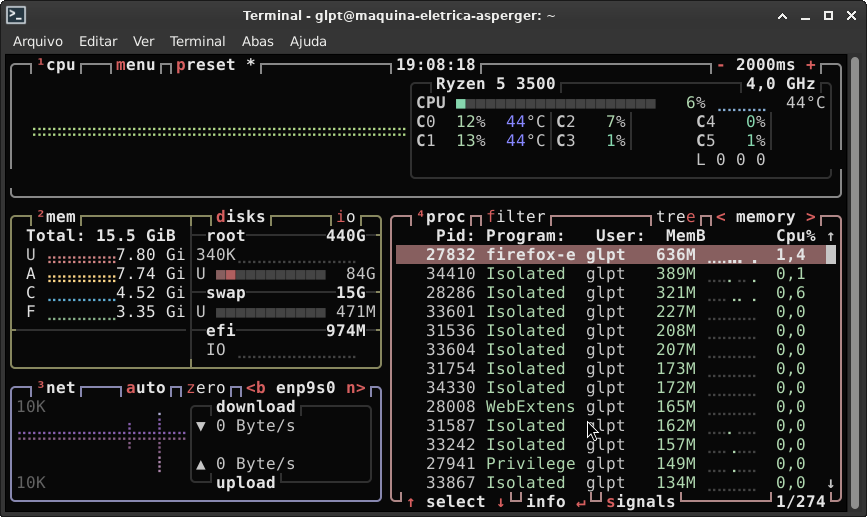Screen dimensions: 867x517
Task: Open the signals menu
Action: 641,502
